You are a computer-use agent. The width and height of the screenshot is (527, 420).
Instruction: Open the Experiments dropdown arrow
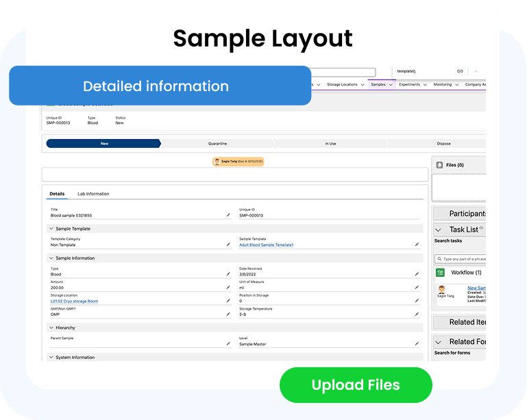(425, 85)
